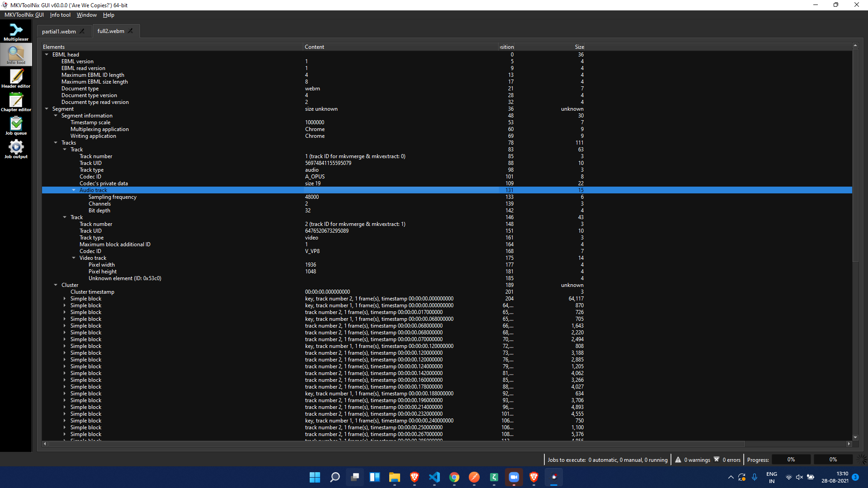The image size is (868, 488).
Task: Expand the first Simple block entry
Action: click(x=65, y=298)
